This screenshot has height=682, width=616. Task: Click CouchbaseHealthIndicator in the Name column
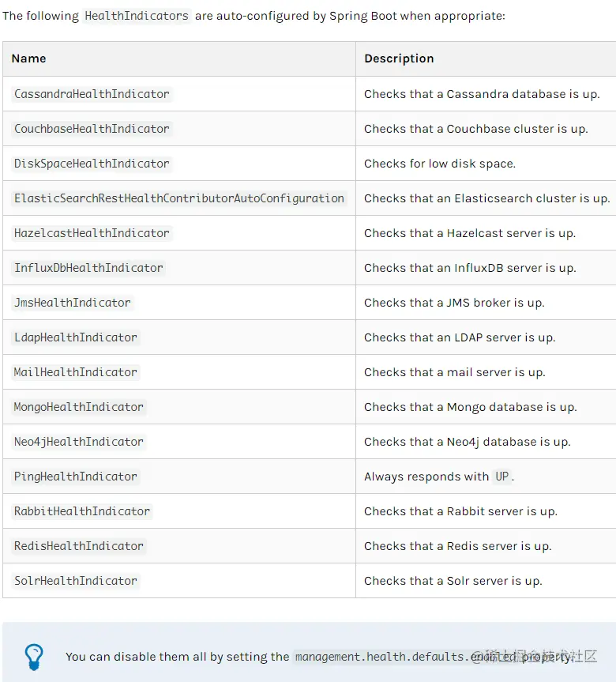[92, 129]
